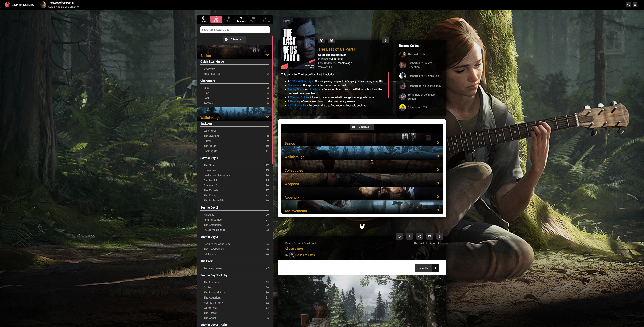Click The Last of Us related guide avatar
644x327 pixels.
click(402, 54)
